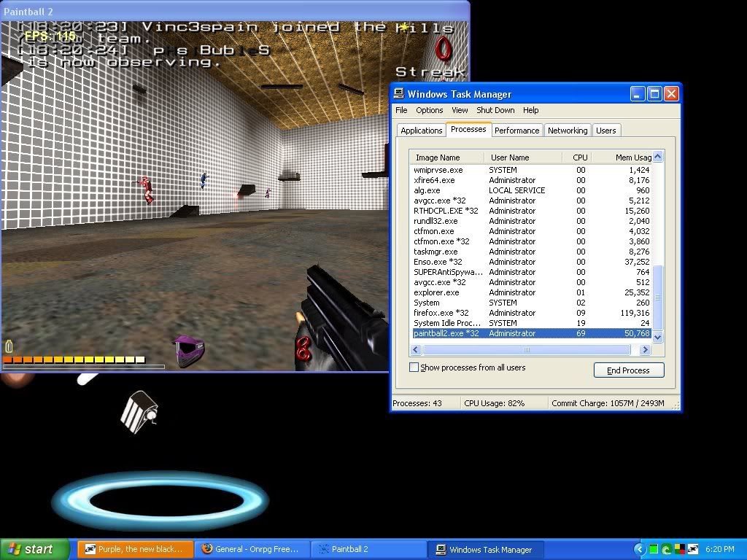This screenshot has height=560, width=747.
Task: Expand hidden system tray icons arrow
Action: pyautogui.click(x=640, y=549)
